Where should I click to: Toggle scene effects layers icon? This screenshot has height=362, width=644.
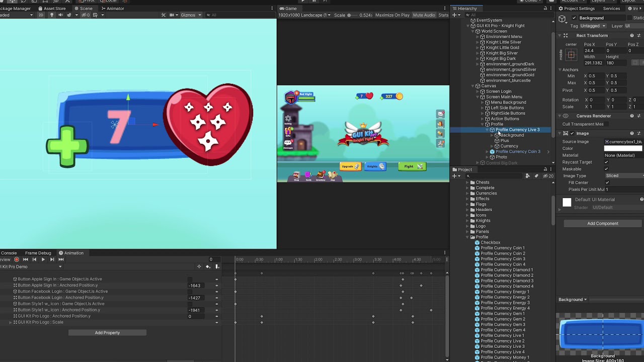pos(69,15)
